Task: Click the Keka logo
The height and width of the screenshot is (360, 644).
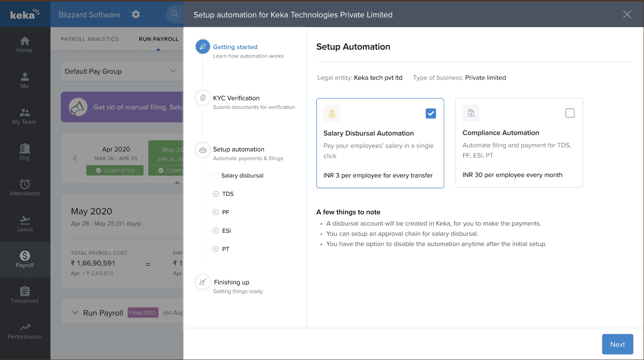Action: pyautogui.click(x=25, y=14)
